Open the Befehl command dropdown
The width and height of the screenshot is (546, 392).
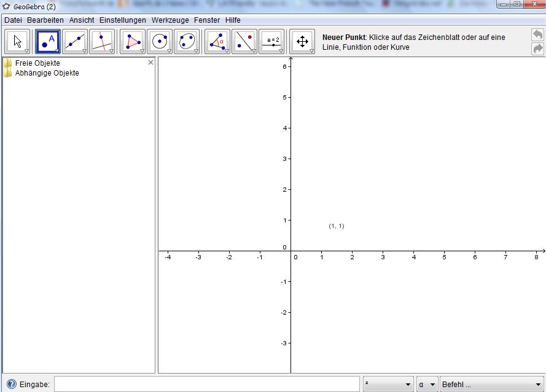click(491, 385)
